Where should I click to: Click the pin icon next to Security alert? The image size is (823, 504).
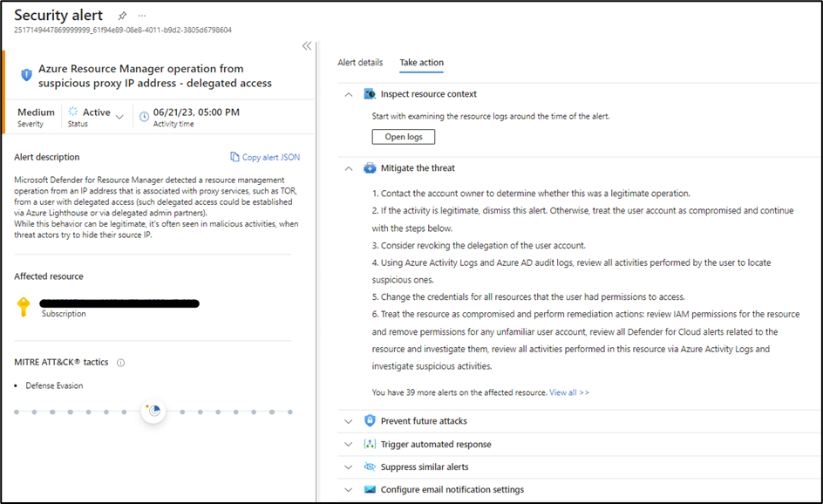122,16
